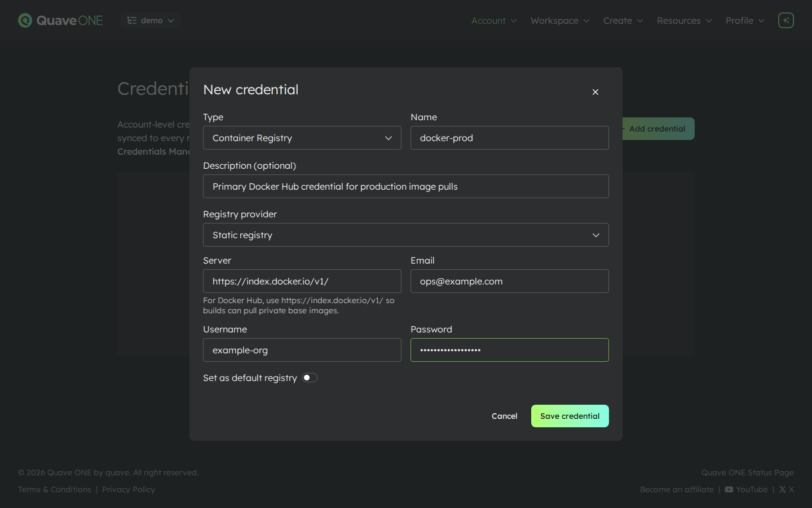Focus the Password input field
Screen dimensions: 812x508
[510, 350]
